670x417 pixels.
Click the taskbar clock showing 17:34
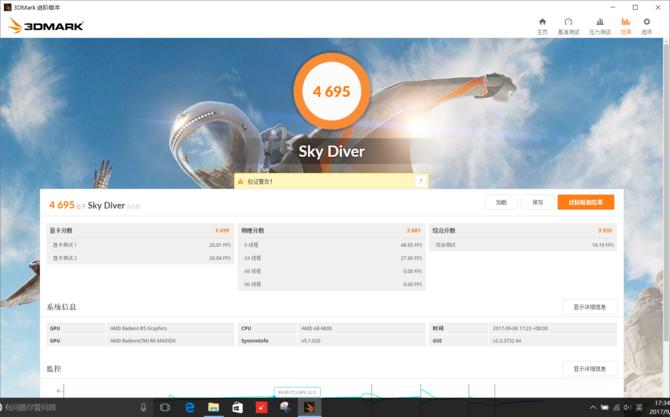[x=661, y=408]
